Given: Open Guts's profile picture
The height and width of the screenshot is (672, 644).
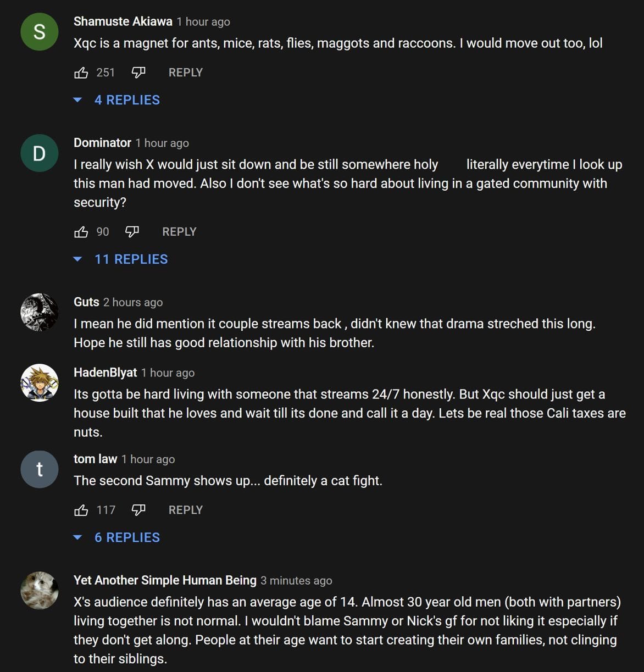Looking at the screenshot, I should 39,312.
